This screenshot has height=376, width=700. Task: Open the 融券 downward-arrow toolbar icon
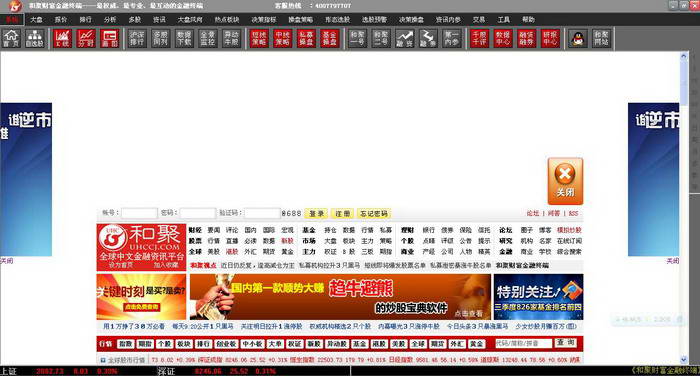coord(428,38)
